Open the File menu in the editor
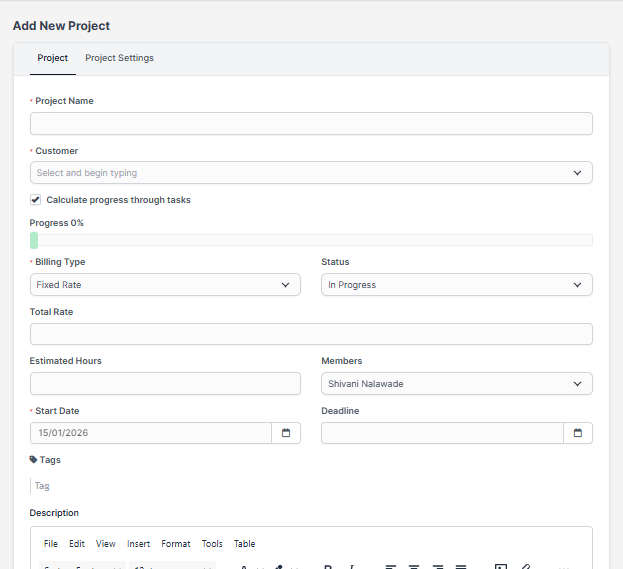Viewport: 623px width, 569px height. tap(51, 544)
